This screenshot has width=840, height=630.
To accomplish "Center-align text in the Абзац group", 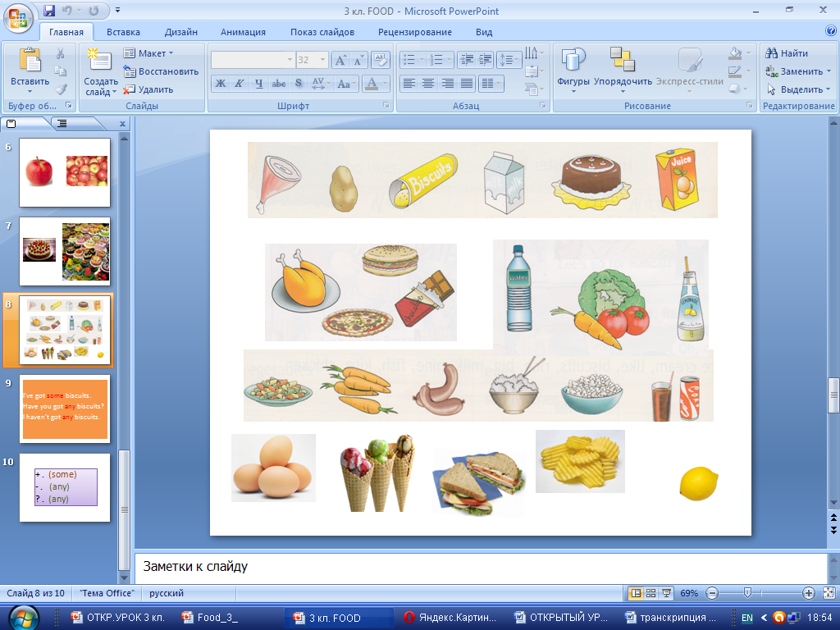I will [427, 83].
